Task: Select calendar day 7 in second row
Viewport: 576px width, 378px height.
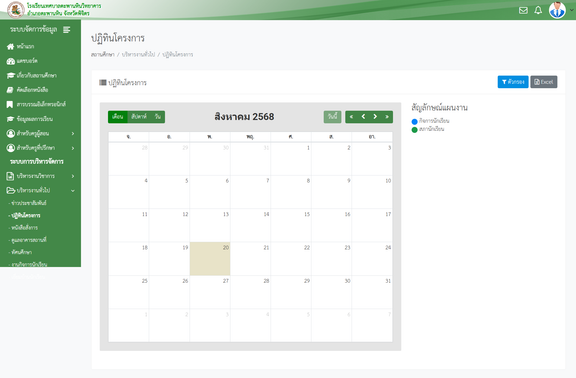Action: [251, 192]
